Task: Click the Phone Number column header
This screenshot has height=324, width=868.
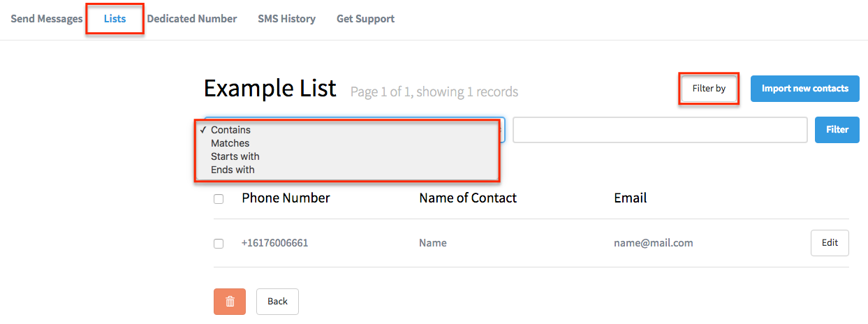Action: point(286,198)
